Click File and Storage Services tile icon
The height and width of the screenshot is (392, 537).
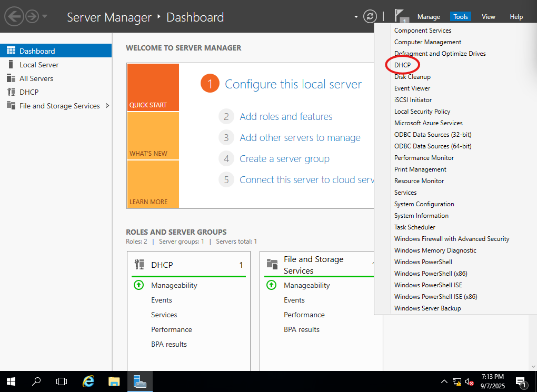click(272, 265)
